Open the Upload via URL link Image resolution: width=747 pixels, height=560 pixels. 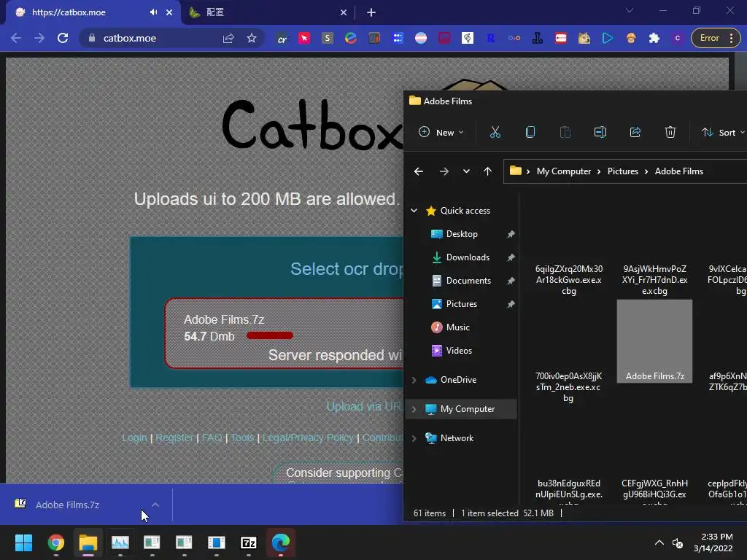pos(365,406)
